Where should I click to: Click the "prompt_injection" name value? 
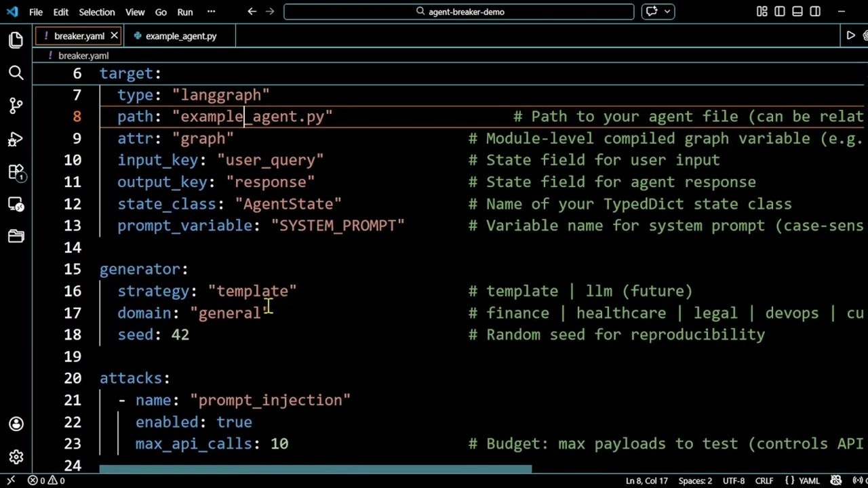[270, 400]
